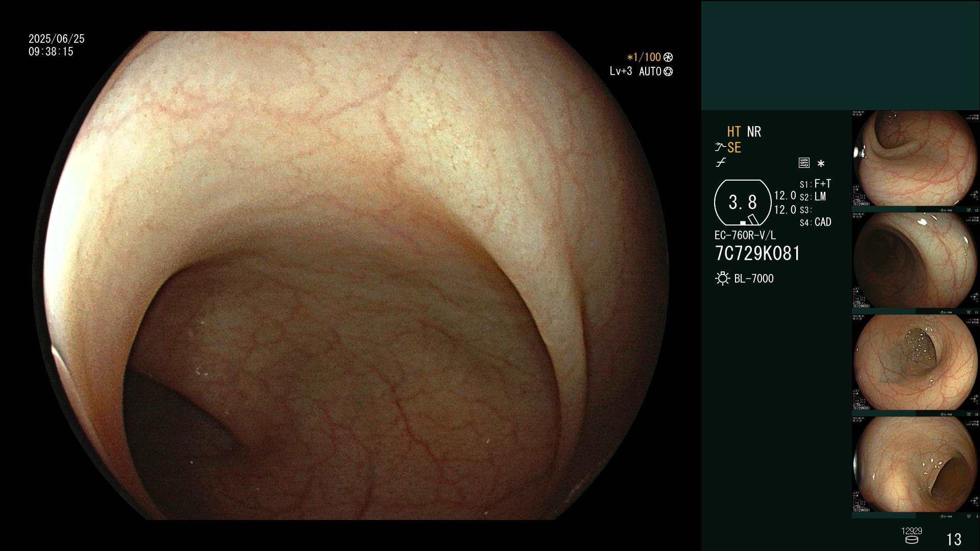The width and height of the screenshot is (980, 551).
Task: Click the tone curve icon below SE
Action: (721, 163)
